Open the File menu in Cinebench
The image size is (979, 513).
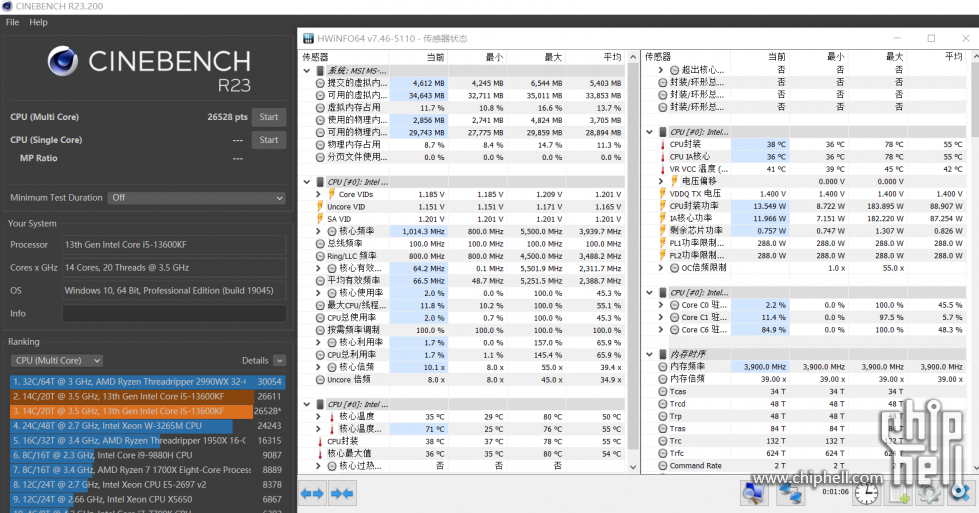pyautogui.click(x=12, y=22)
